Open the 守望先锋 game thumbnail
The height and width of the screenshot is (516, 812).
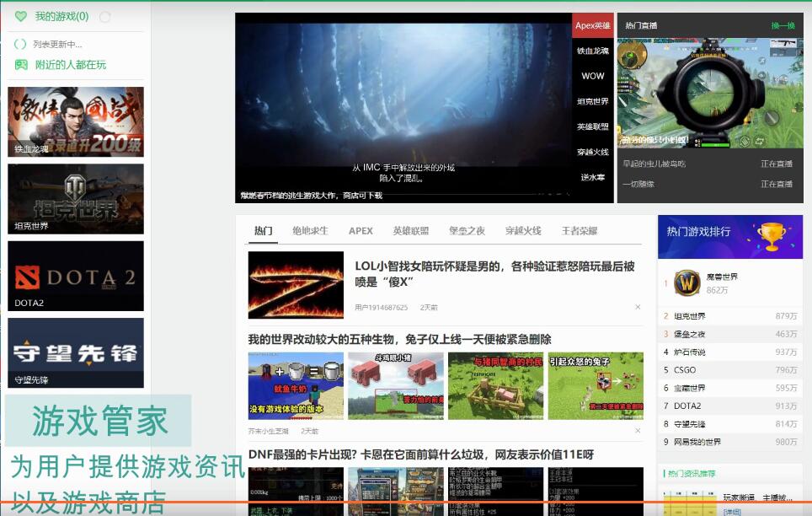click(75, 353)
